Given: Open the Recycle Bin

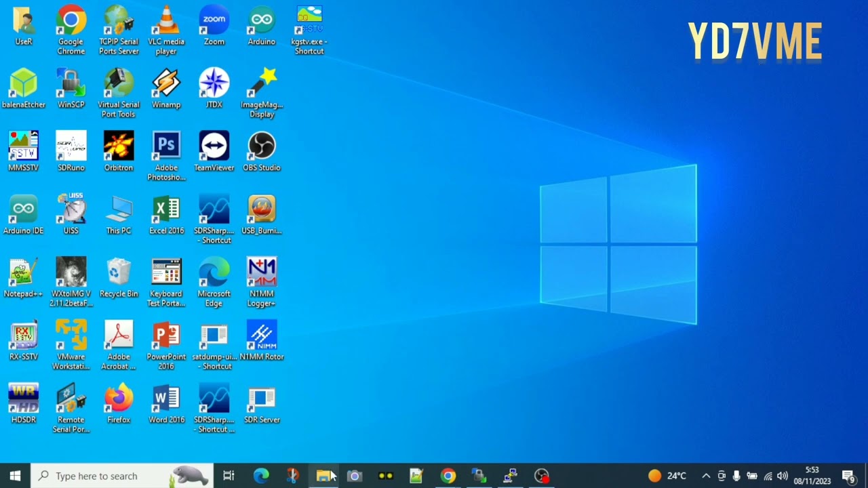Looking at the screenshot, I should pos(119,278).
